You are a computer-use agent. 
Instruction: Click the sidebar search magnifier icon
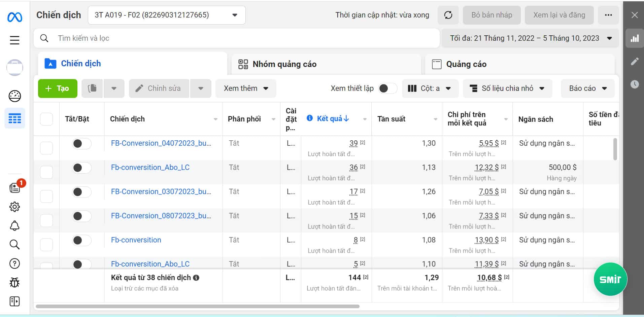point(14,244)
